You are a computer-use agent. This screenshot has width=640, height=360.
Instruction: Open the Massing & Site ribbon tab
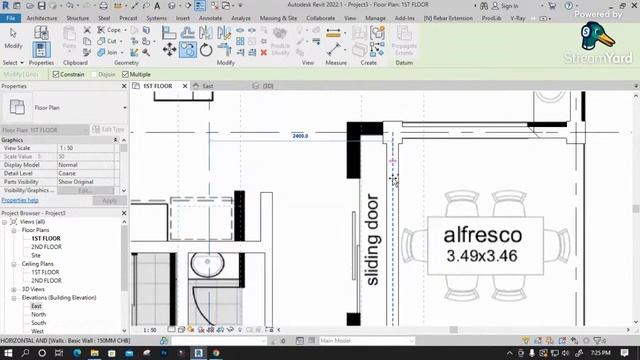(x=278, y=18)
